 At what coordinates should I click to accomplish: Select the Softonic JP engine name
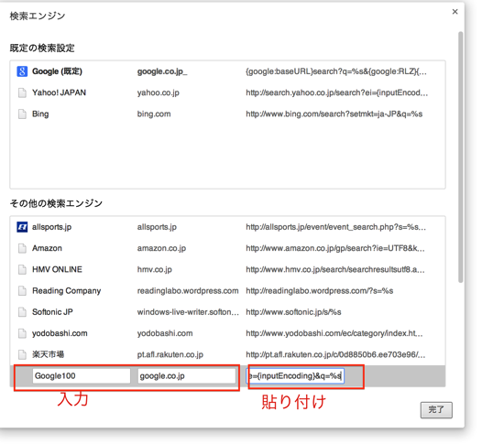[52, 312]
